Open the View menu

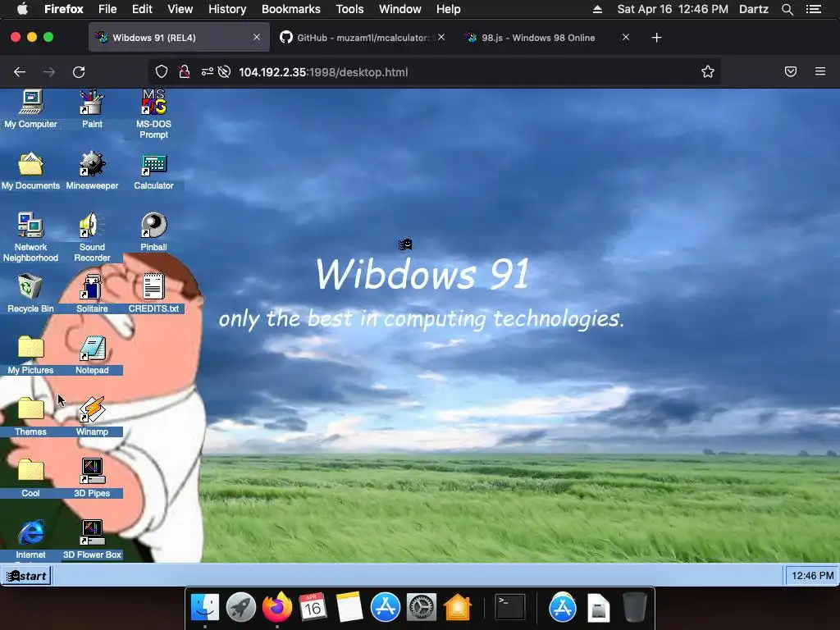pos(180,9)
